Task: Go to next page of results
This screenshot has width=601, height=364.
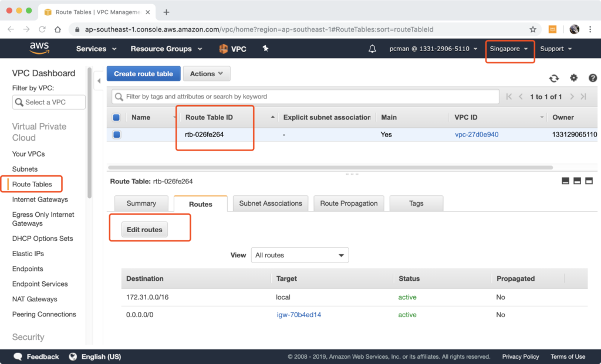Action: 572,97
